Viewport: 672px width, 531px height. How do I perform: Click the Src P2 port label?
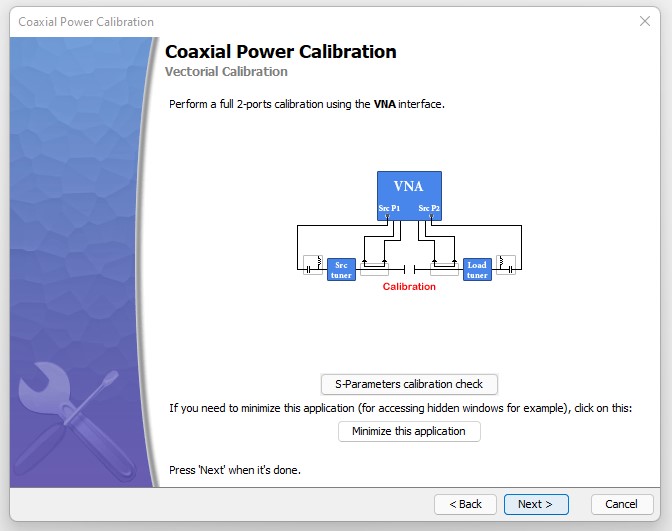point(429,208)
